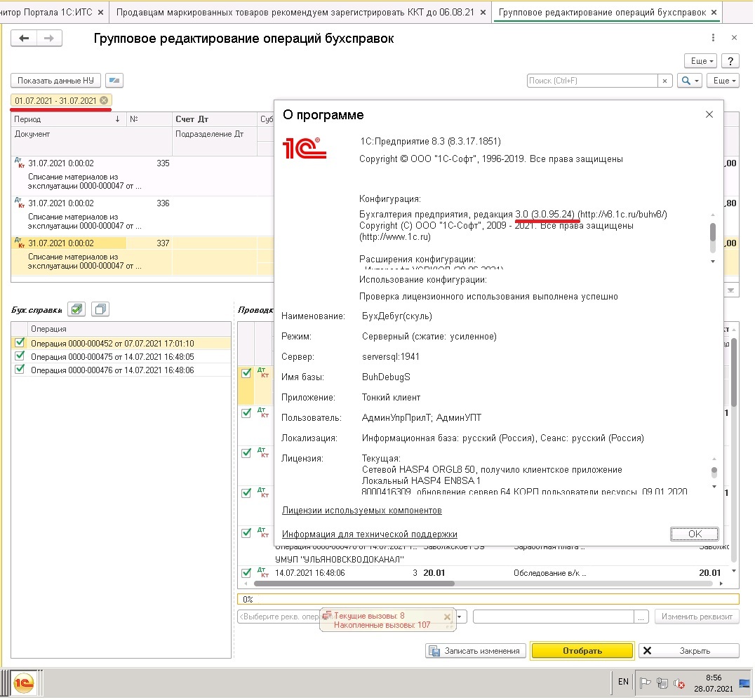
Task: Uncheck Операция 0000-000476 от 14.07.2021
Action: point(20,370)
